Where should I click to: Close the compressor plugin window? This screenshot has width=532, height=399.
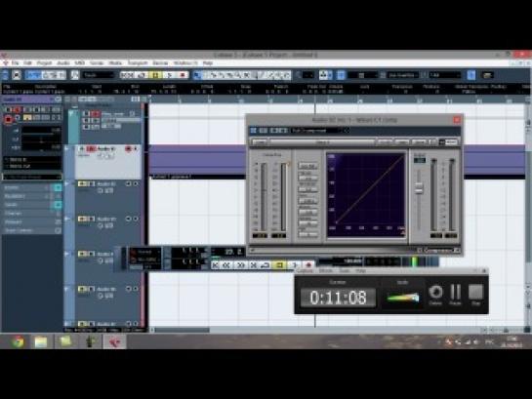tap(457, 120)
